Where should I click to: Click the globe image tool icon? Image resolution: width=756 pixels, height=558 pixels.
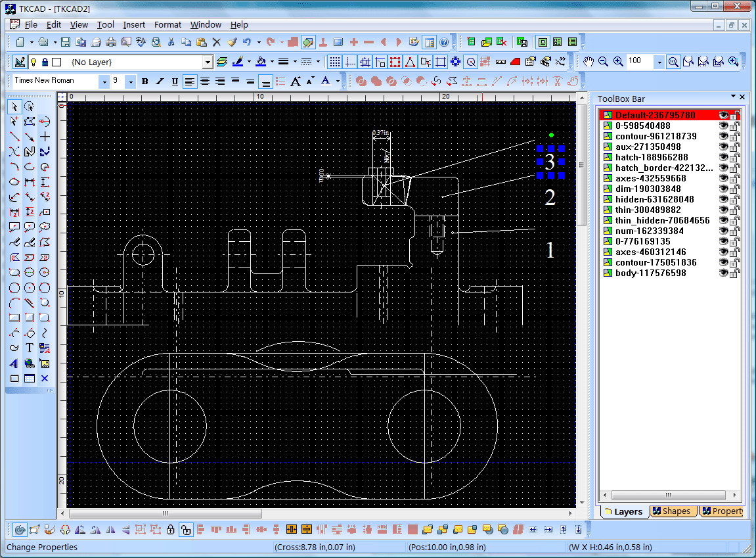click(30, 363)
